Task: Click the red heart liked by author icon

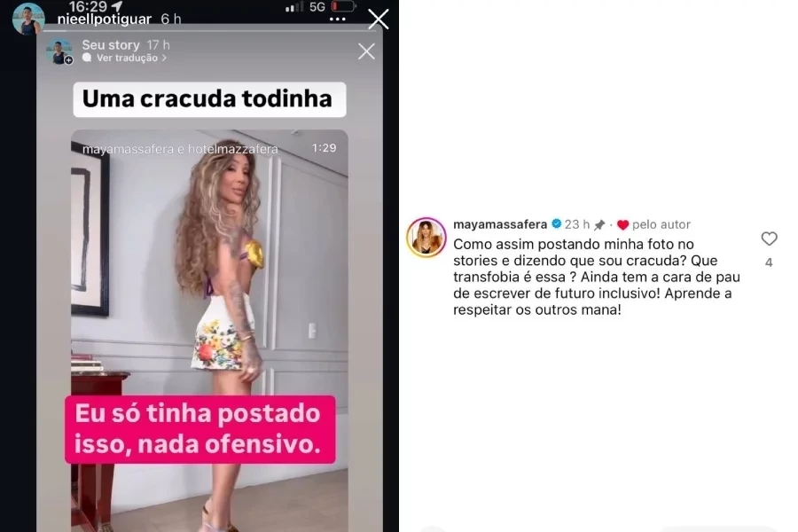Action: coord(623,224)
